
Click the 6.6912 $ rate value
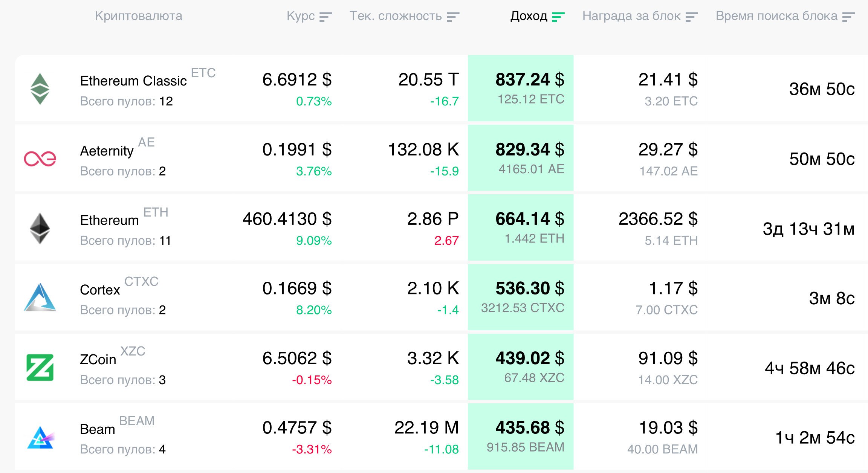pos(297,80)
